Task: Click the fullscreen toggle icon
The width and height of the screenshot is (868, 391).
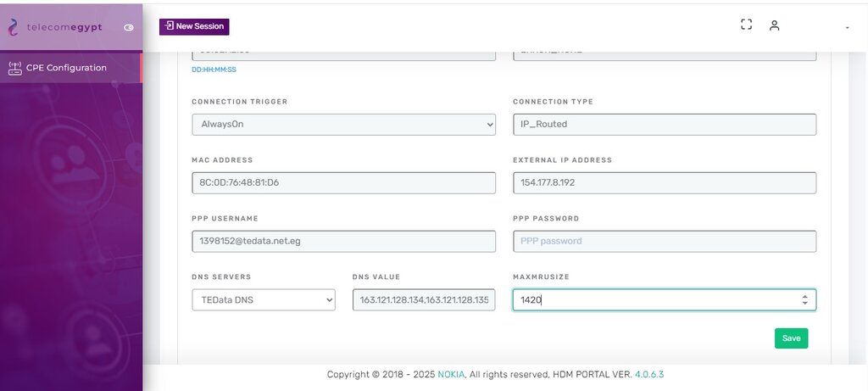Action: [746, 25]
